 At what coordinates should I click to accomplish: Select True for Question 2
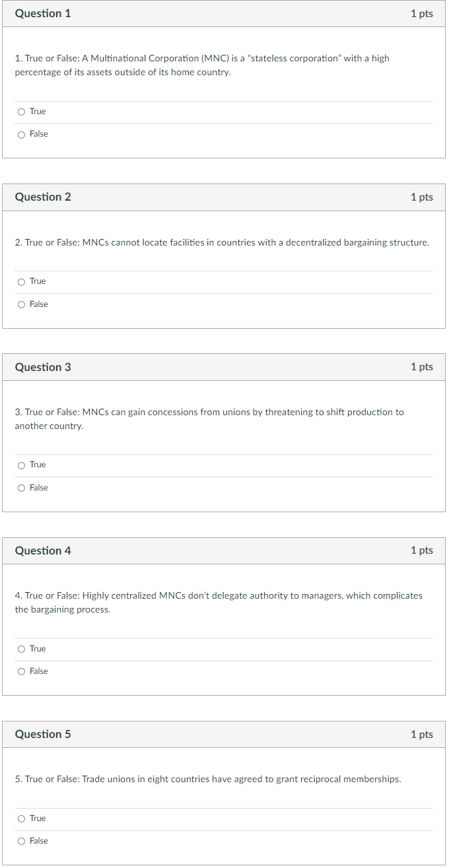(x=20, y=281)
